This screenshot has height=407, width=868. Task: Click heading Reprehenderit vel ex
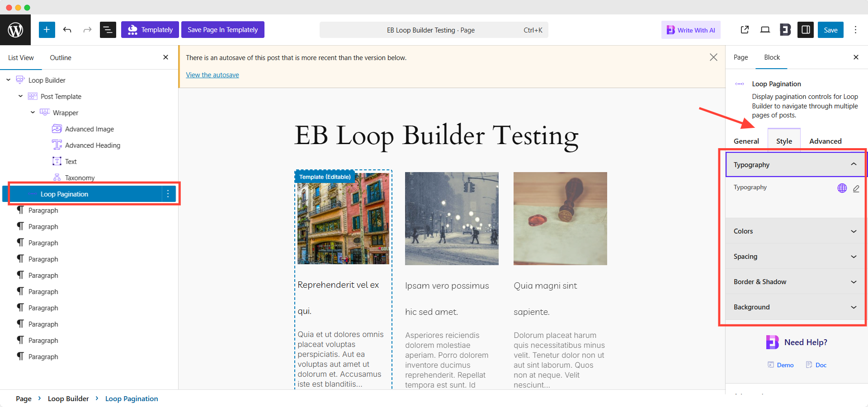point(338,285)
